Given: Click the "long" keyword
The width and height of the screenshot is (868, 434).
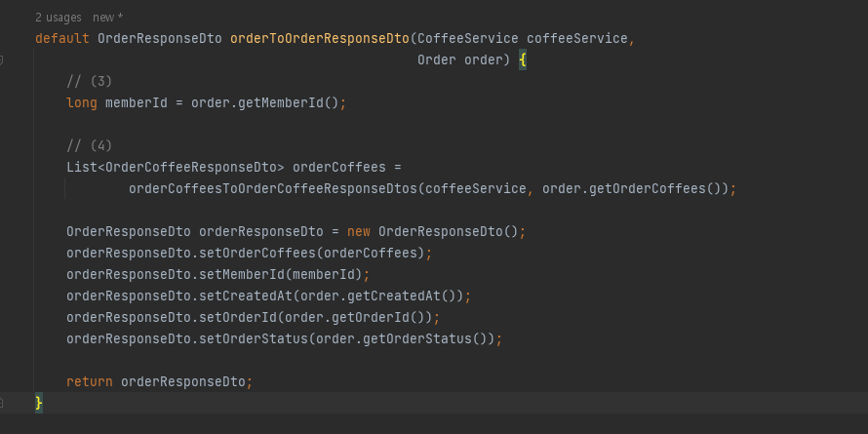Looking at the screenshot, I should (x=82, y=103).
